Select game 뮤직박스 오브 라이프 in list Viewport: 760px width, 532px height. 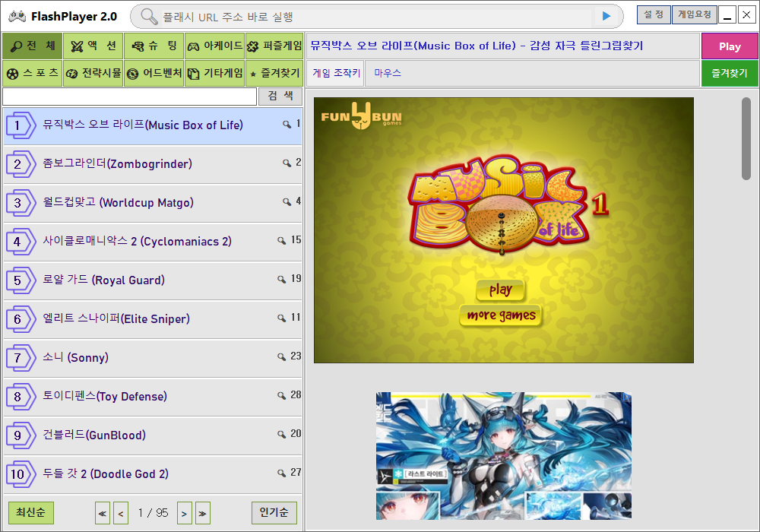[153, 125]
